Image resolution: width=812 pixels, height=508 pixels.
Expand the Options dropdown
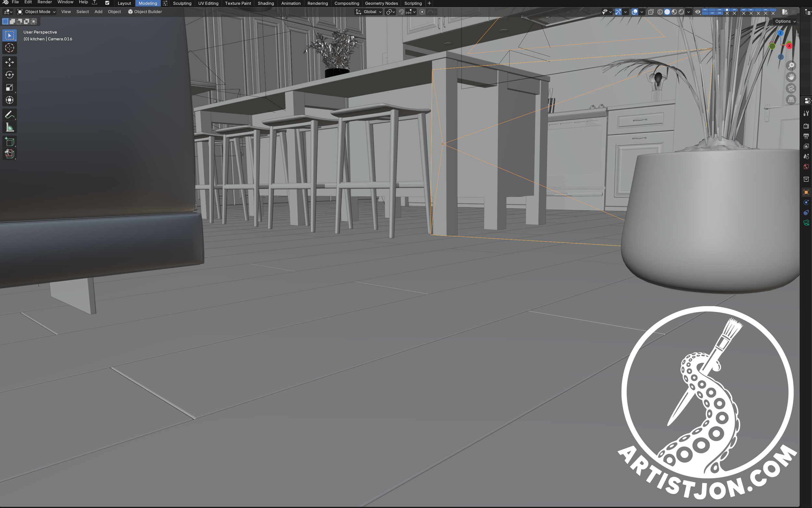click(x=785, y=21)
